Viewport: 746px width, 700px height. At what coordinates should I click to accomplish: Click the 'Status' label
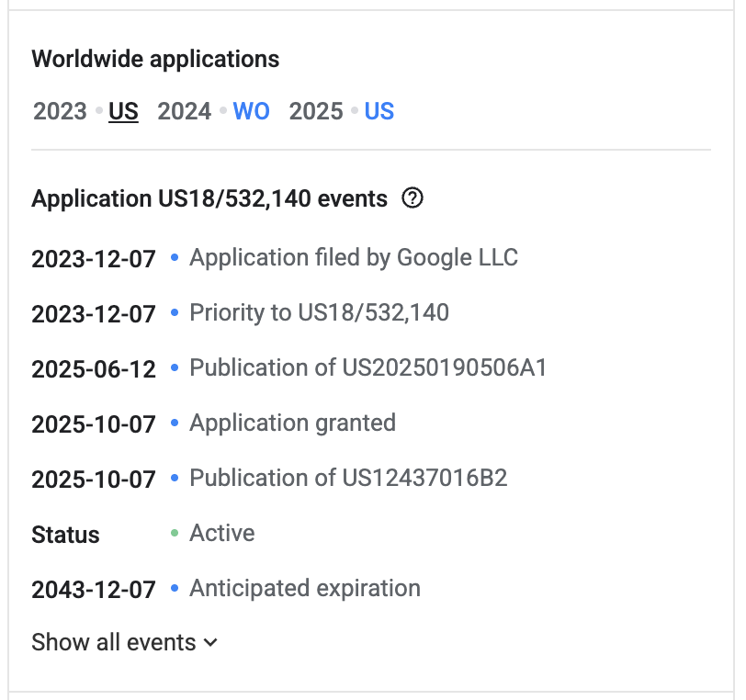pyautogui.click(x=65, y=535)
